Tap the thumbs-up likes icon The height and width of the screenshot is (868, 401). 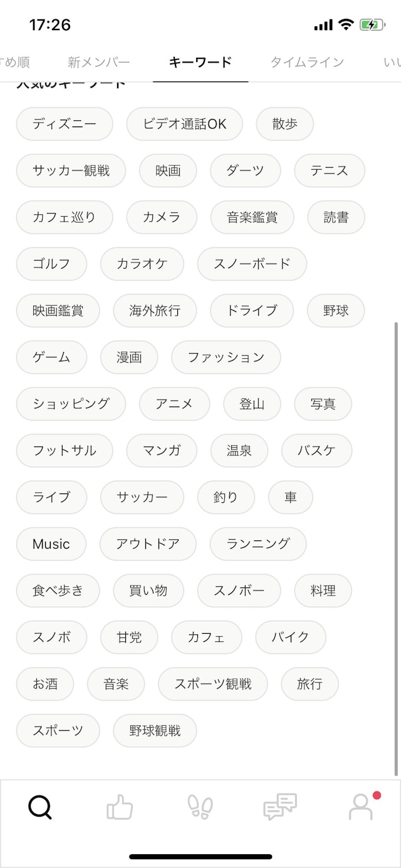point(120,808)
